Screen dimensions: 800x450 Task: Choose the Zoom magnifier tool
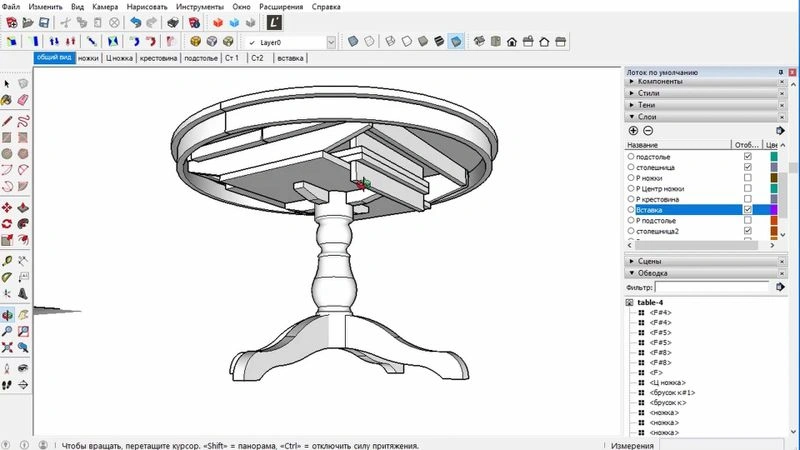7,332
